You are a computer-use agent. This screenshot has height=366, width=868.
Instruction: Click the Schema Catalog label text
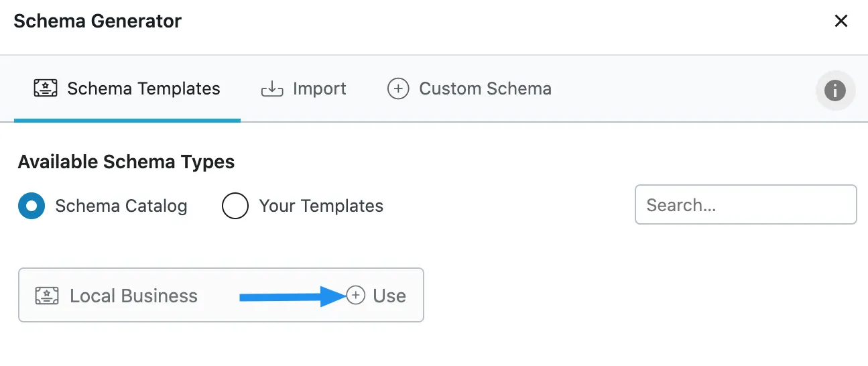(x=121, y=206)
